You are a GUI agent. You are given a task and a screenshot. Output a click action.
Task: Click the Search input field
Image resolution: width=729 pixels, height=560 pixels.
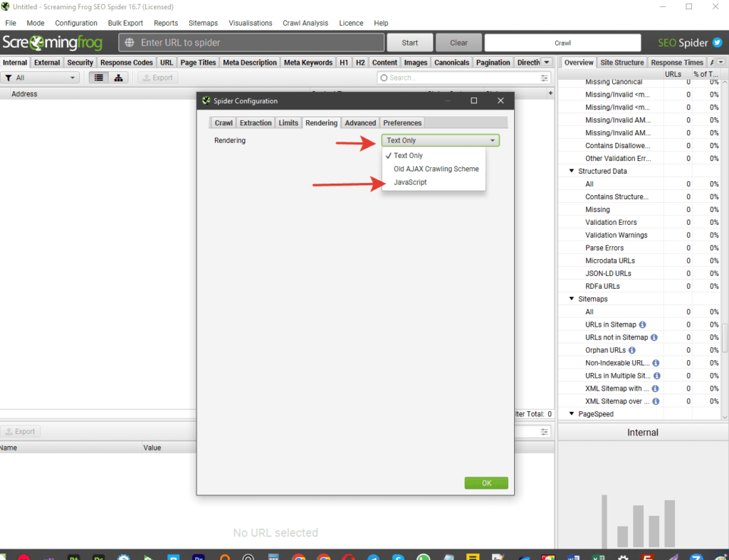point(464,78)
